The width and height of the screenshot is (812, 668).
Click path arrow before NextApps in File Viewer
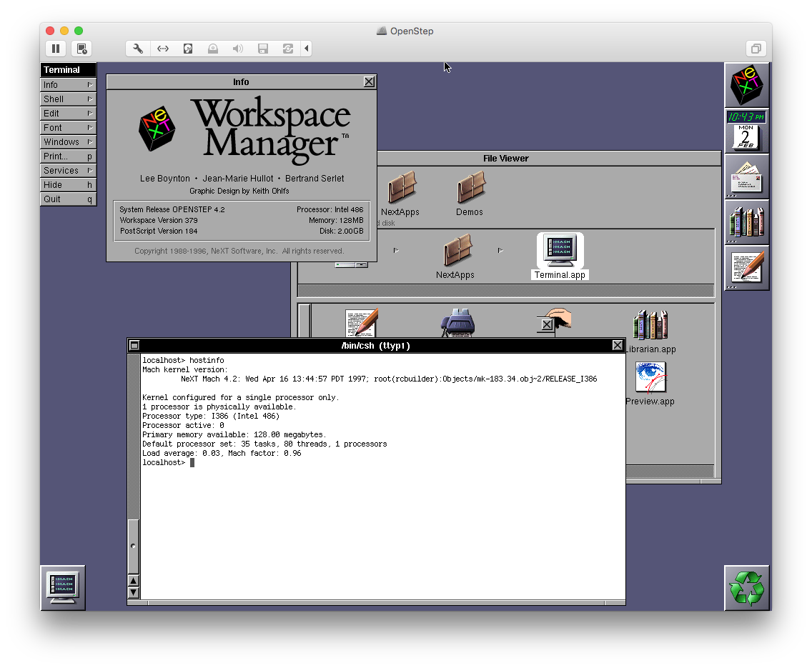pyautogui.click(x=396, y=251)
